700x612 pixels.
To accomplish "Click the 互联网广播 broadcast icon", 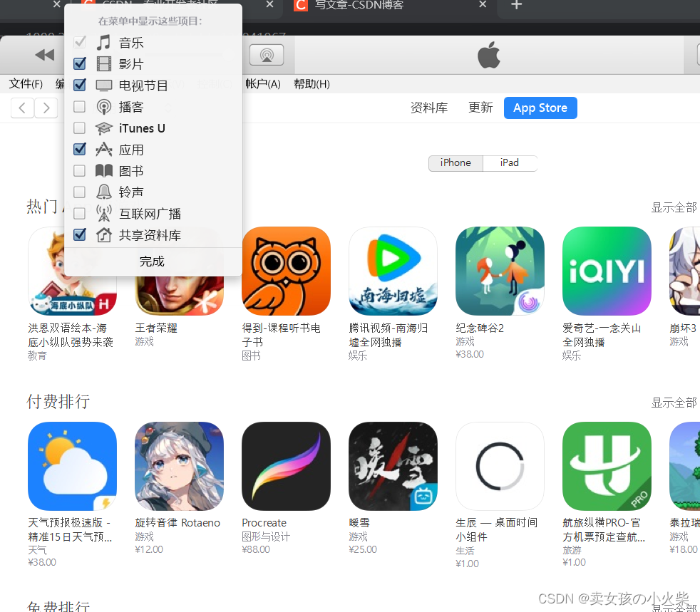I will (103, 213).
